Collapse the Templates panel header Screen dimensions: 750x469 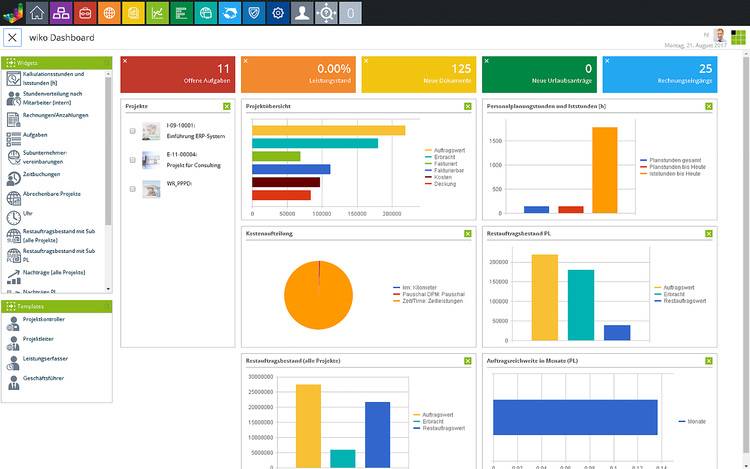pyautogui.click(x=56, y=306)
